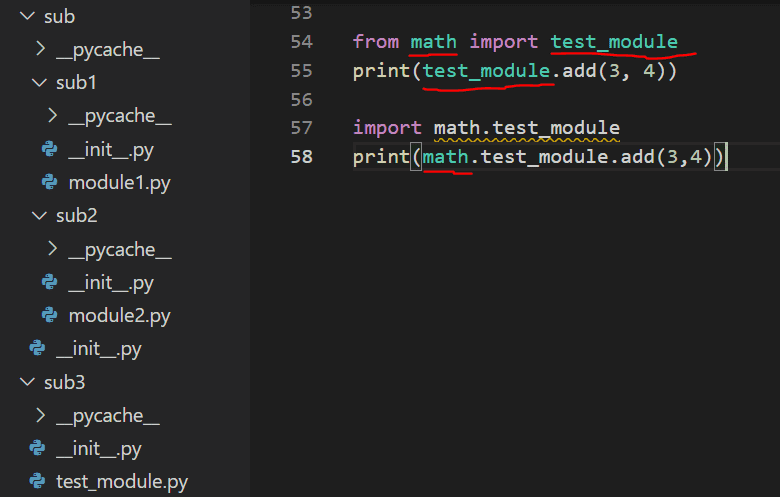
Task: Open module2.py file
Action: point(119,316)
